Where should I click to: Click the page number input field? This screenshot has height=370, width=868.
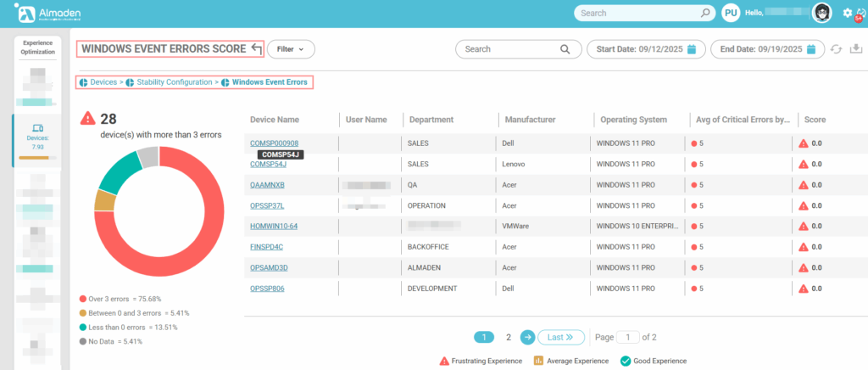pos(628,337)
